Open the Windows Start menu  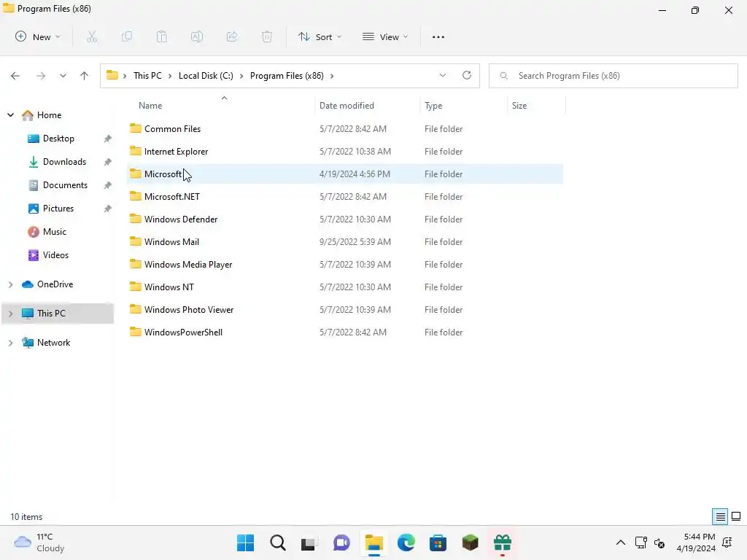click(x=245, y=542)
